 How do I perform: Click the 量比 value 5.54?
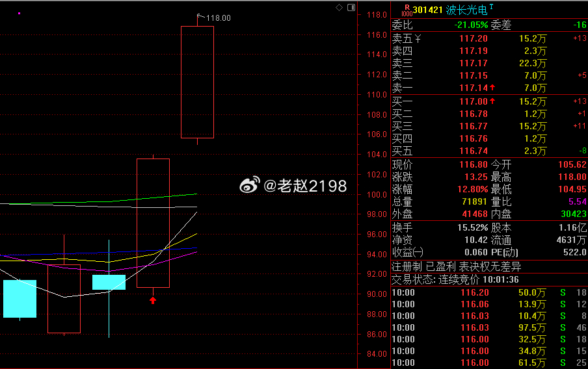point(578,201)
